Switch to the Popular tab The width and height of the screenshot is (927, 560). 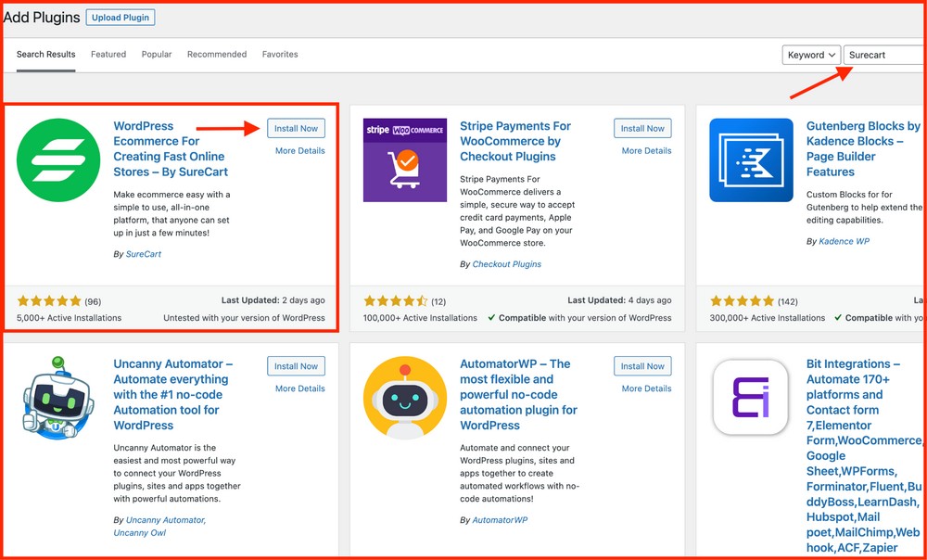157,55
